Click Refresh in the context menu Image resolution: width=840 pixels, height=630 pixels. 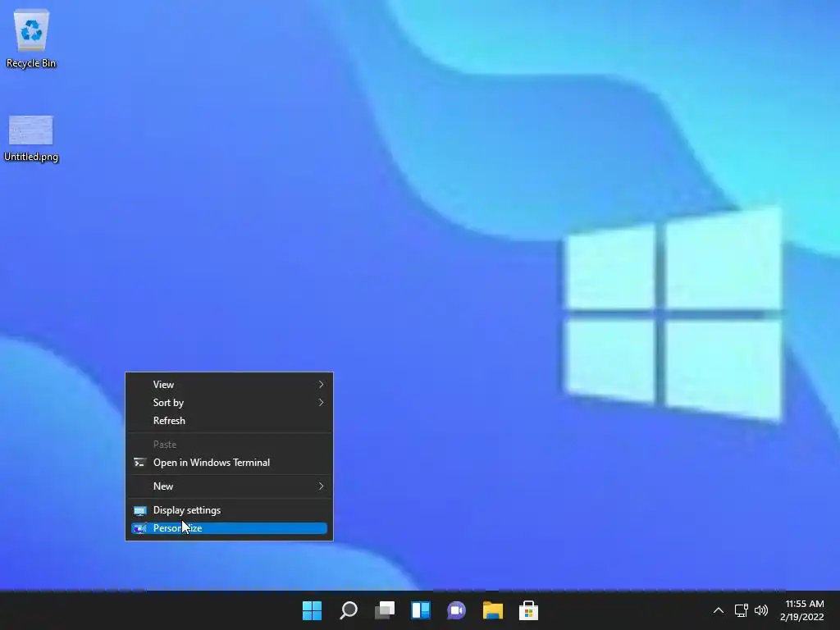(230, 421)
